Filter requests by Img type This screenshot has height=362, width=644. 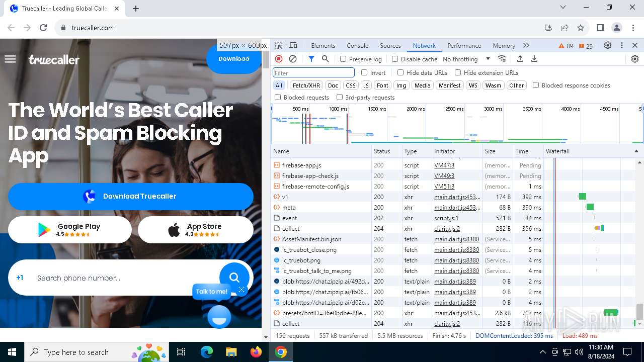click(x=401, y=85)
